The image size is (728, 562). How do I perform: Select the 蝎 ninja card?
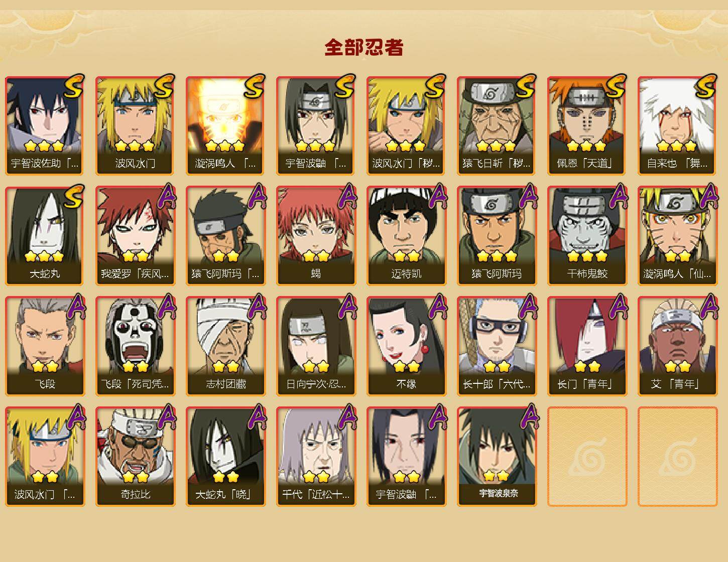[x=316, y=236]
